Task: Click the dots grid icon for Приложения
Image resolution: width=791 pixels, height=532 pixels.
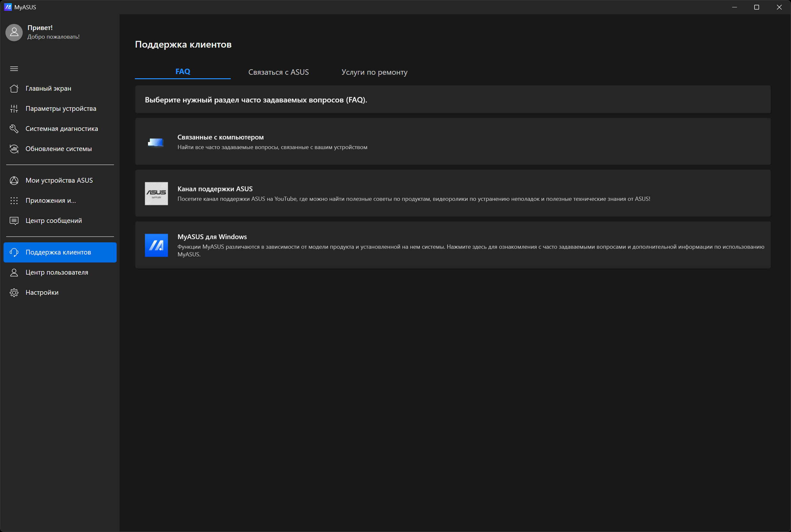Action: click(x=14, y=201)
